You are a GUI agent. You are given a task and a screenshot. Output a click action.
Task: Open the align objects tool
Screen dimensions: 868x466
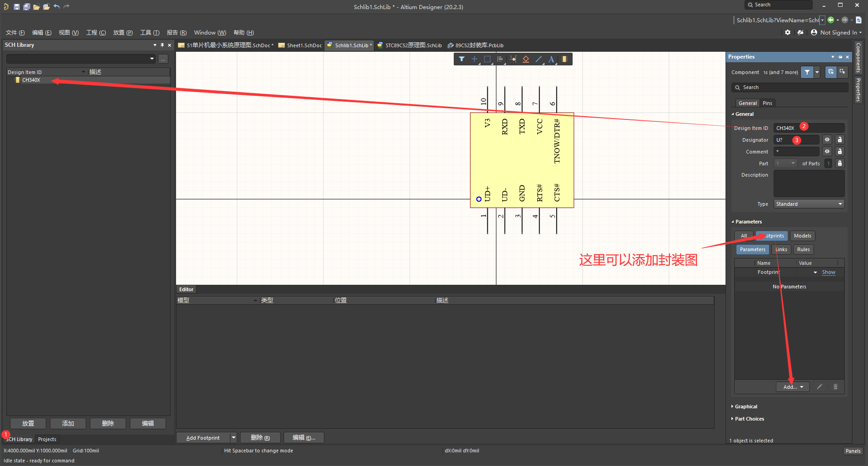point(500,59)
